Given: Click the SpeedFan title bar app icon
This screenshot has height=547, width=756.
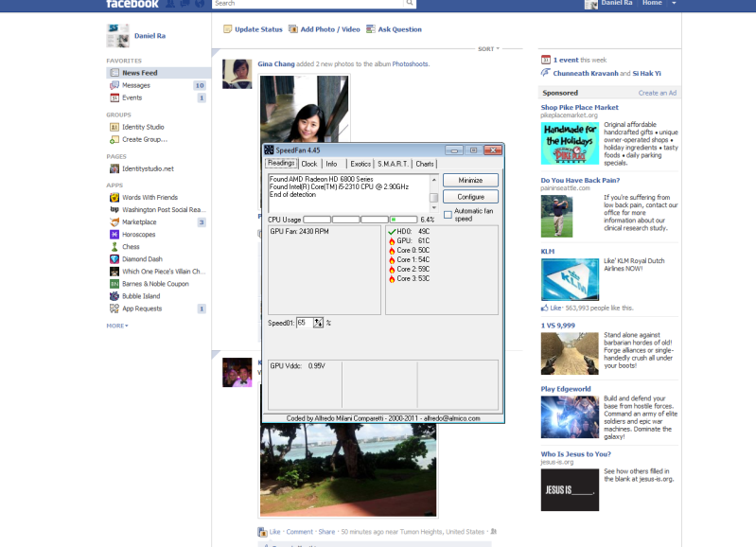Looking at the screenshot, I should click(x=269, y=150).
